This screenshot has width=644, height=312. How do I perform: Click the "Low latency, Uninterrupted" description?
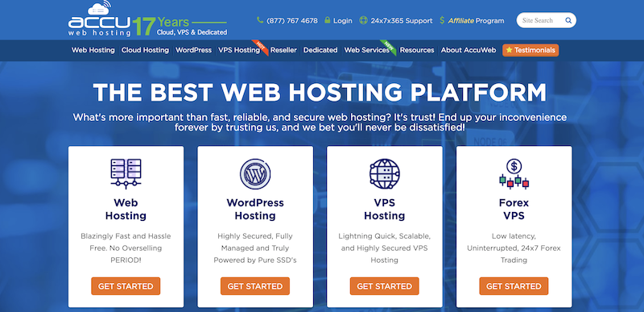pyautogui.click(x=514, y=248)
